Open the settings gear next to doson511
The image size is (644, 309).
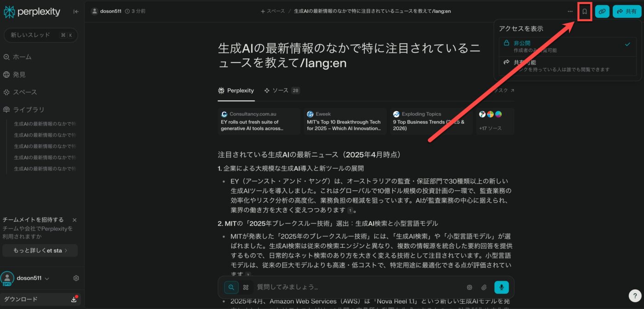click(x=76, y=278)
